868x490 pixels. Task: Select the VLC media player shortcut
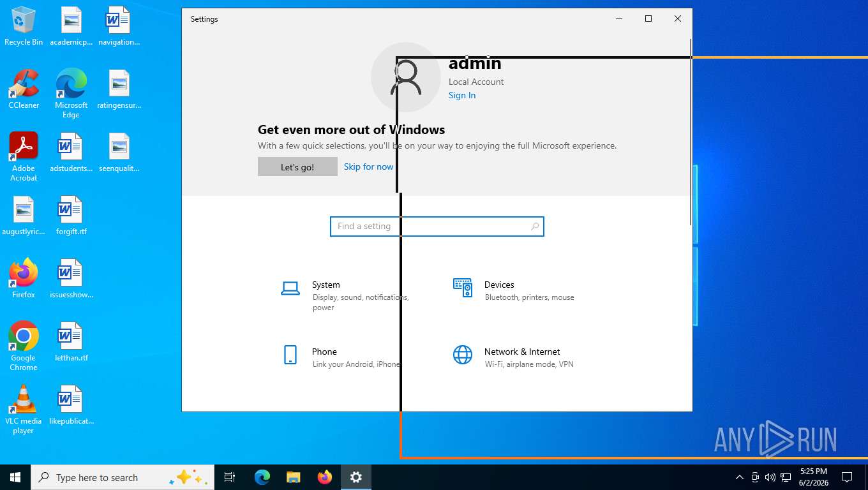click(x=24, y=410)
